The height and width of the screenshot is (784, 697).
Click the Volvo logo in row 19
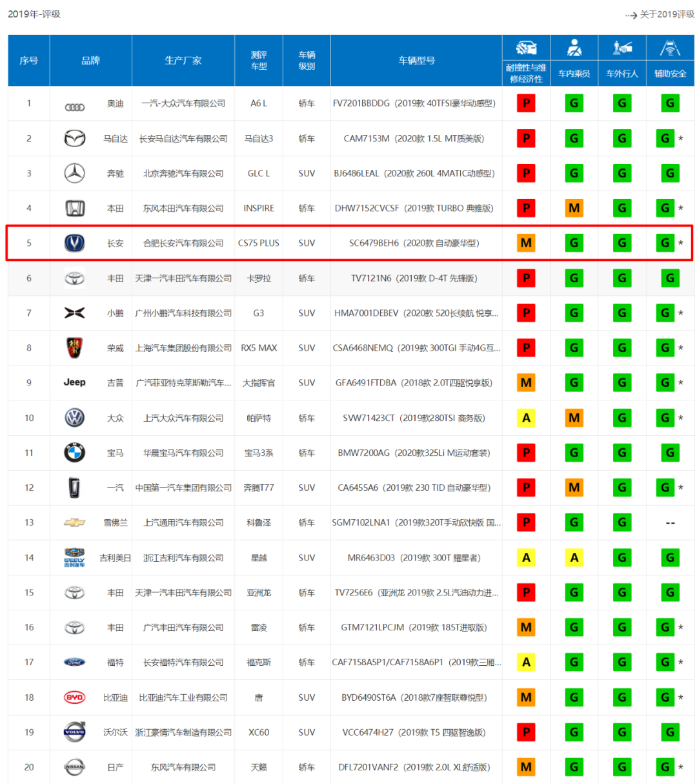click(x=75, y=732)
